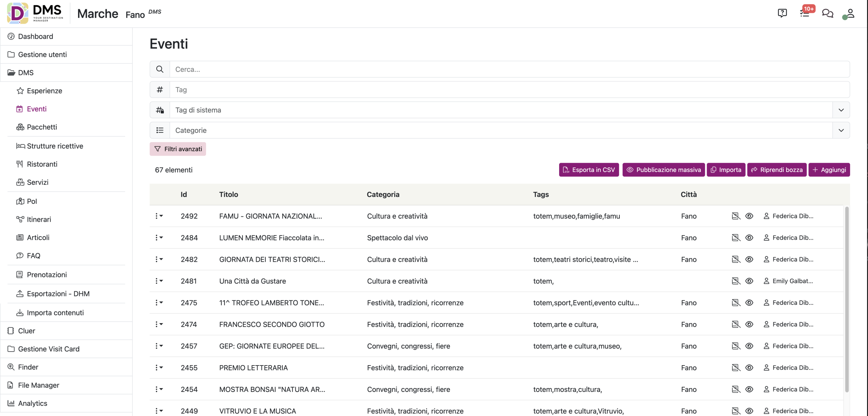Expand the Tag di sistema dropdown
Viewport: 868px width, 416px height.
click(x=841, y=110)
